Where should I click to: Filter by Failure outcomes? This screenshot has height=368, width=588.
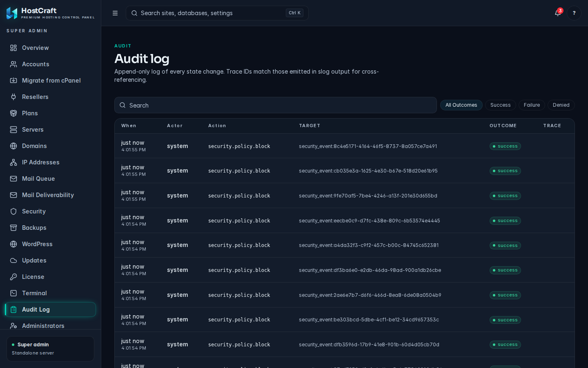[x=532, y=105]
